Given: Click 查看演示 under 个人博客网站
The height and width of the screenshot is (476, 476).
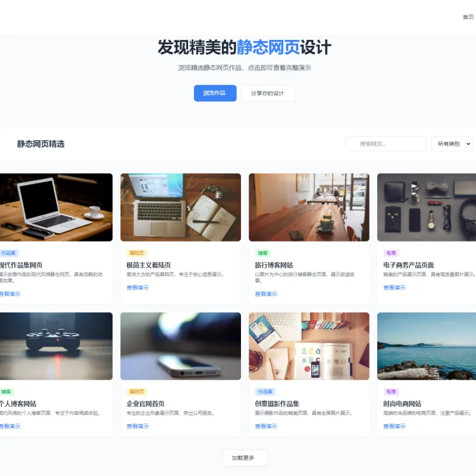Looking at the screenshot, I should point(10,426).
